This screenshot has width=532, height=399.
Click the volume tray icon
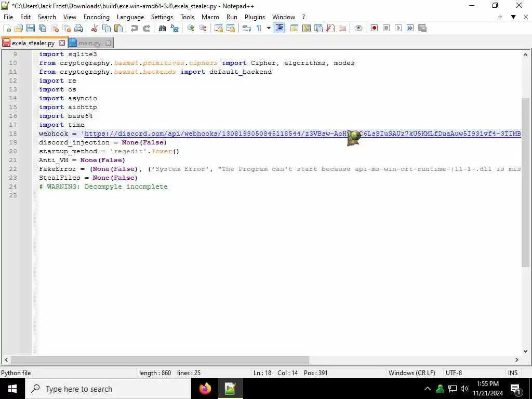pos(464,389)
